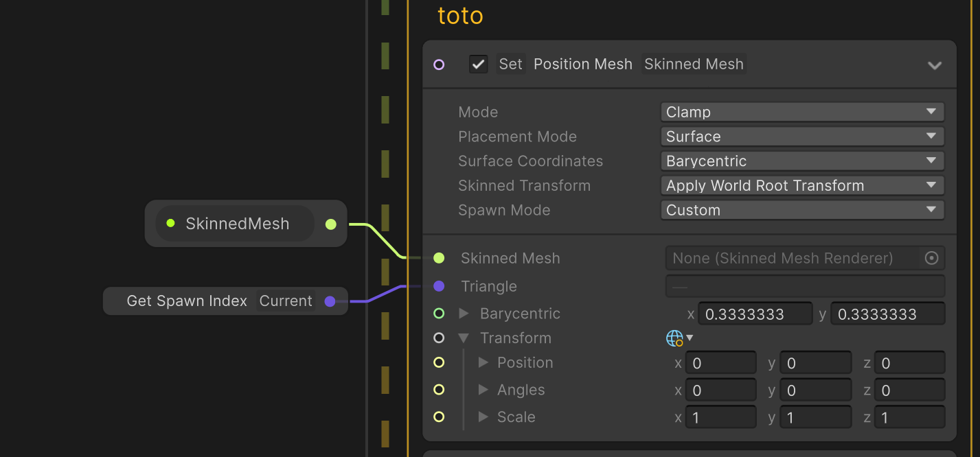Open the Skinned Mesh object picker icon
Screen dimensions: 980x457
[931, 258]
